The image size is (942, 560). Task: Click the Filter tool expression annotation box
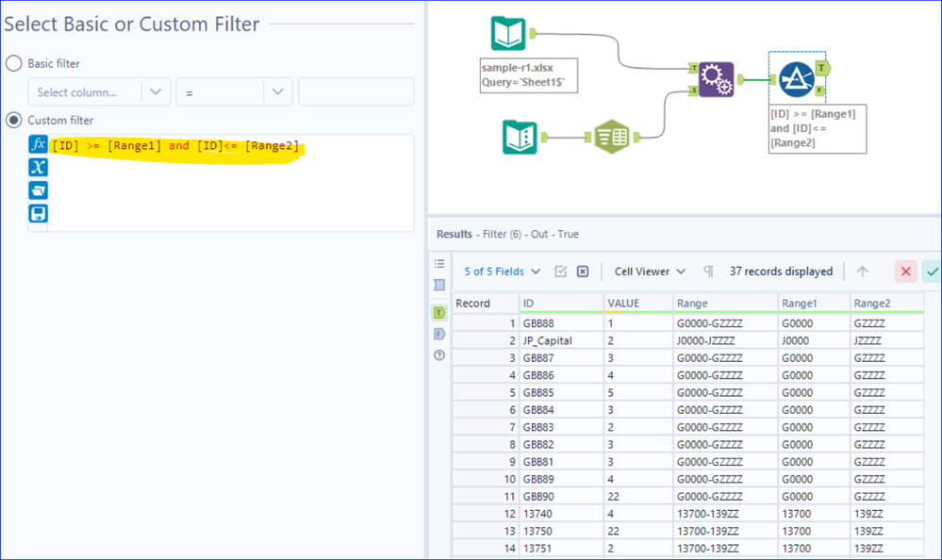coord(817,128)
